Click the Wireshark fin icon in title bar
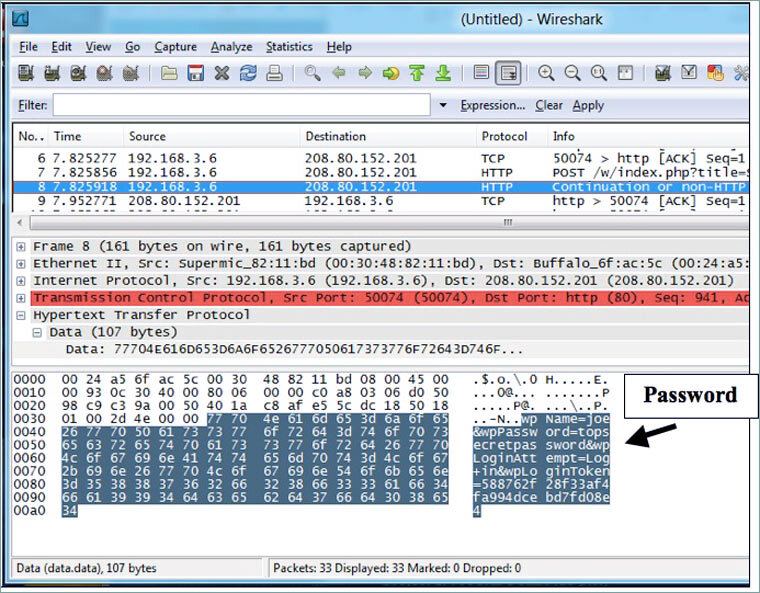Screen dimensions: 760x593 pyautogui.click(x=20, y=19)
